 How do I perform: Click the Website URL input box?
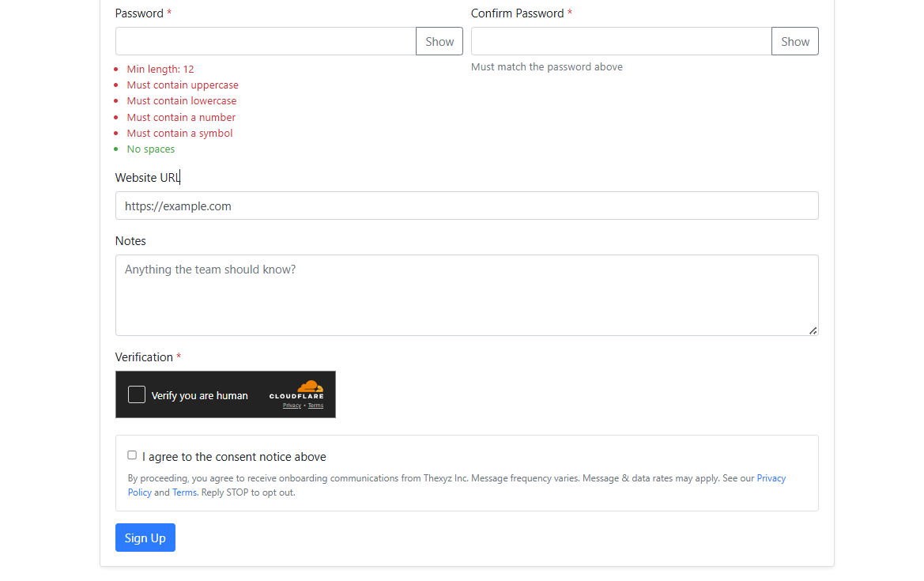pos(466,206)
